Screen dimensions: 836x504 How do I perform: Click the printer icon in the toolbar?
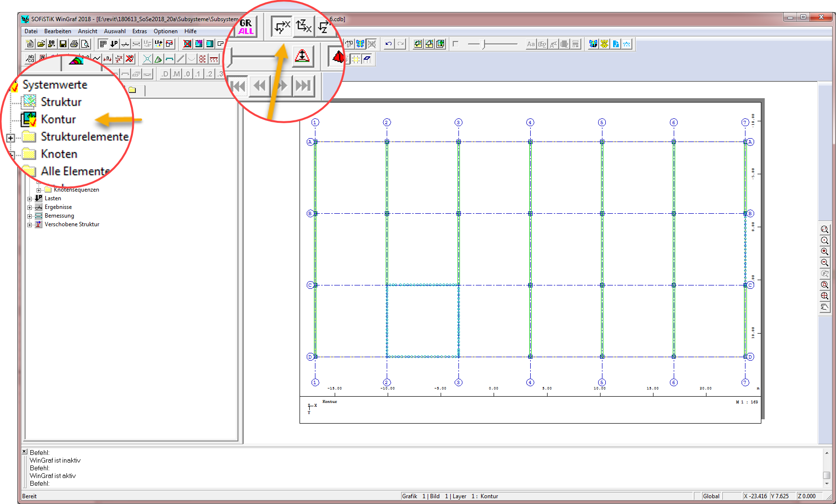pyautogui.click(x=74, y=44)
